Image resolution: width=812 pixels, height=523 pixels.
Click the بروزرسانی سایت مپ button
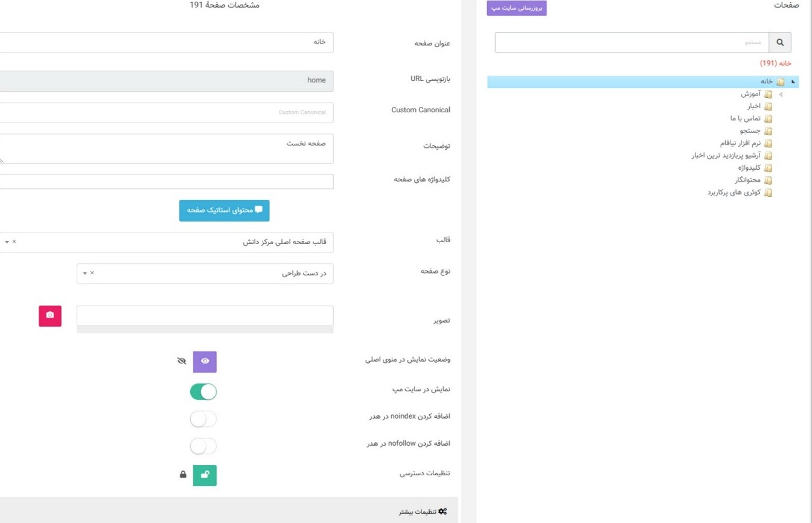(x=517, y=8)
